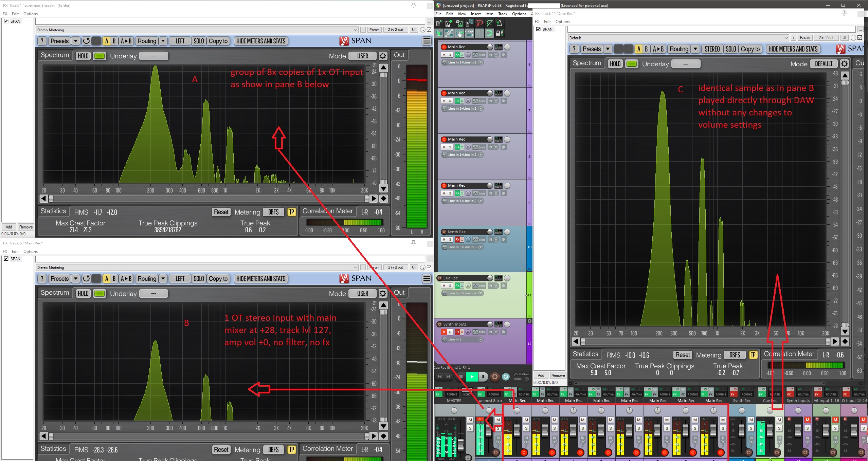
Task: Toggle HOLD in summed 8 tracks spectrum
Action: click(83, 56)
